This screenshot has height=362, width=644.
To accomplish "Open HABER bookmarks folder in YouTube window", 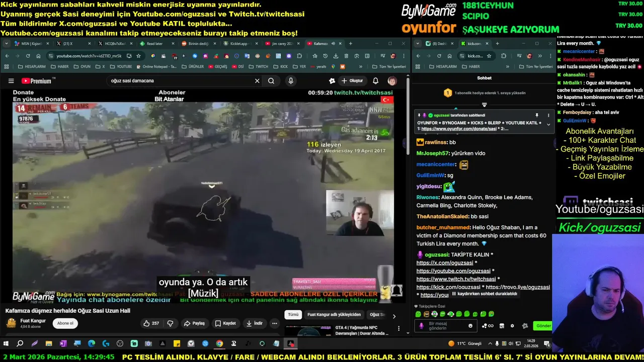I will [60, 66].
